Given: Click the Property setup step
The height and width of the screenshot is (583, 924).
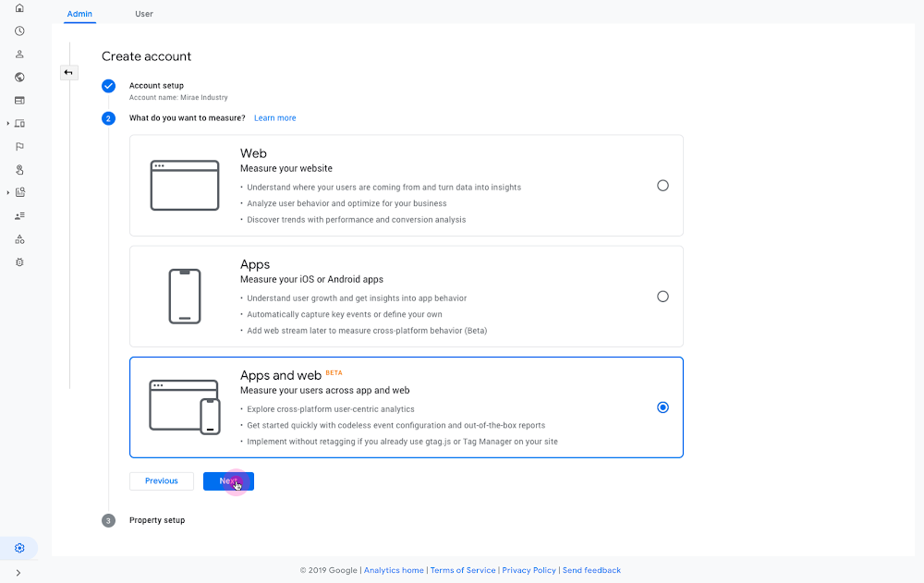Looking at the screenshot, I should point(157,520).
